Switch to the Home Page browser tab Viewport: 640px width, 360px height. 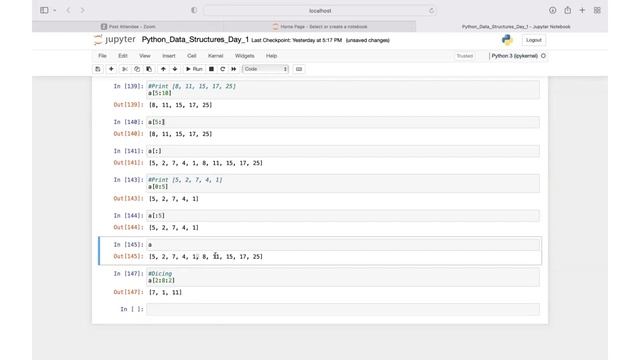[320, 27]
